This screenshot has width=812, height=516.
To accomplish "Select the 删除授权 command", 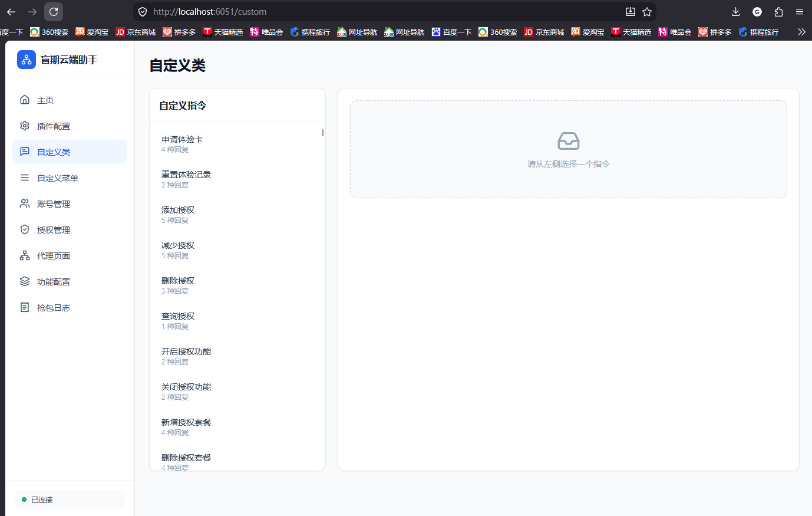I will point(237,285).
